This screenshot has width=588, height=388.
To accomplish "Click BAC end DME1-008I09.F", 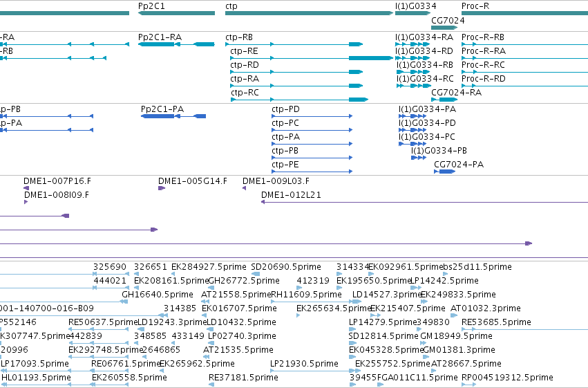I will tap(57, 195).
